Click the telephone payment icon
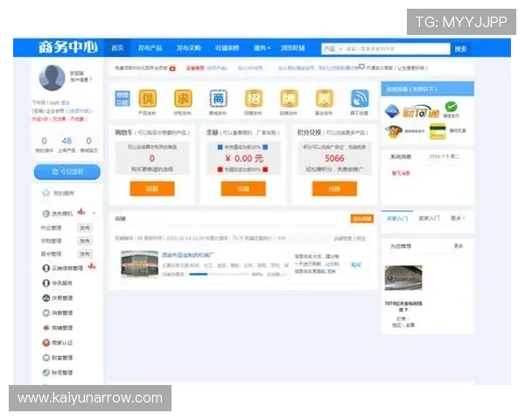 394,131
